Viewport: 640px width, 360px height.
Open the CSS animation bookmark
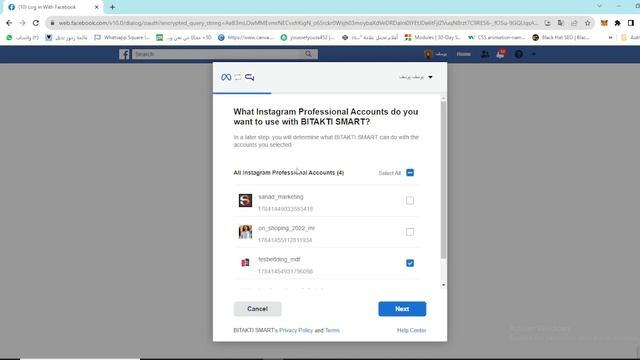[x=496, y=38]
